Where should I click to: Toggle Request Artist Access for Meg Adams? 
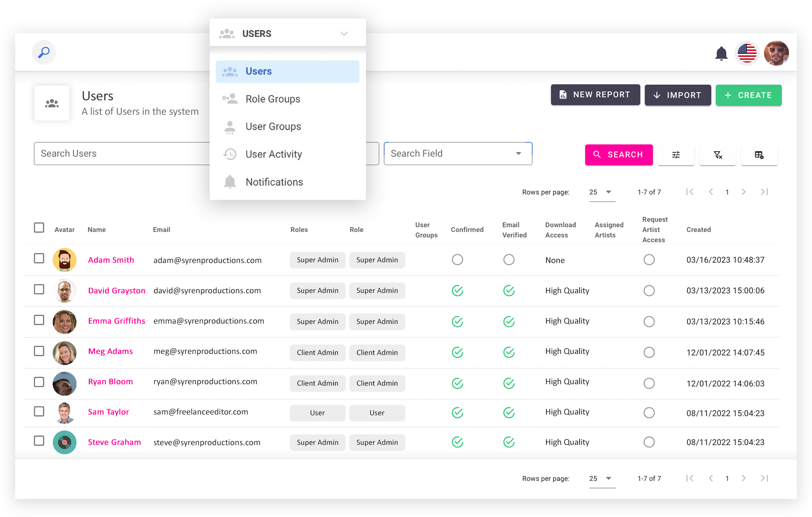[649, 352]
